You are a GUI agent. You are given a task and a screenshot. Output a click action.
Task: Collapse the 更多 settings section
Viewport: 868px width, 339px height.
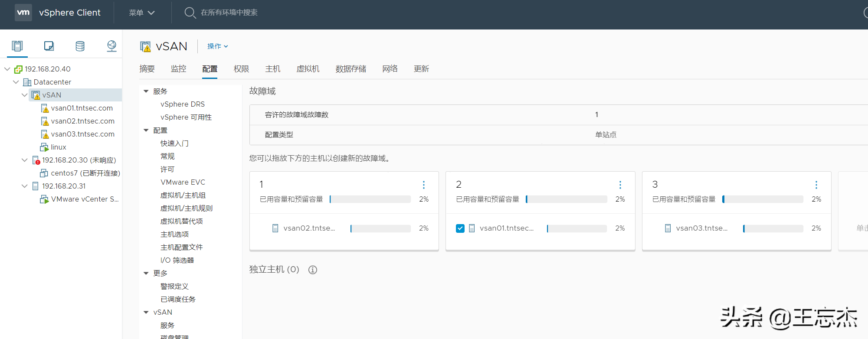coord(146,273)
